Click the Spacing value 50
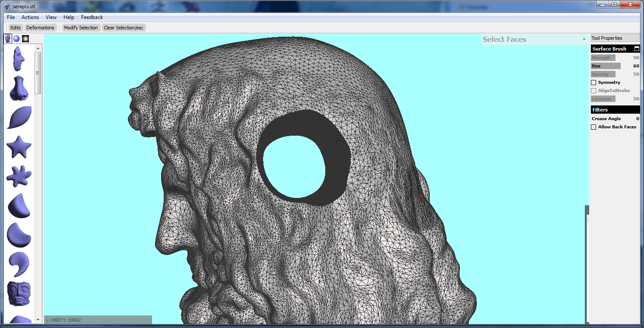Screen dimensions: 644x328 [x=636, y=74]
